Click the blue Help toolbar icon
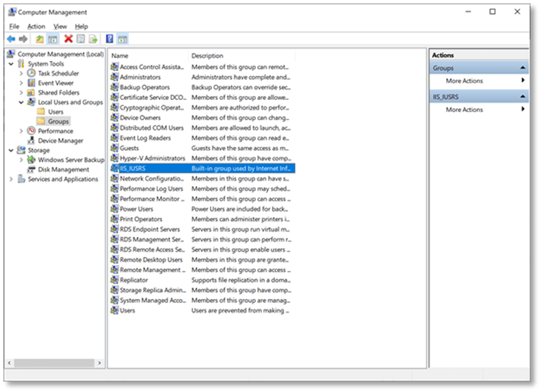Screen dimensions: 541x392 pos(109,39)
